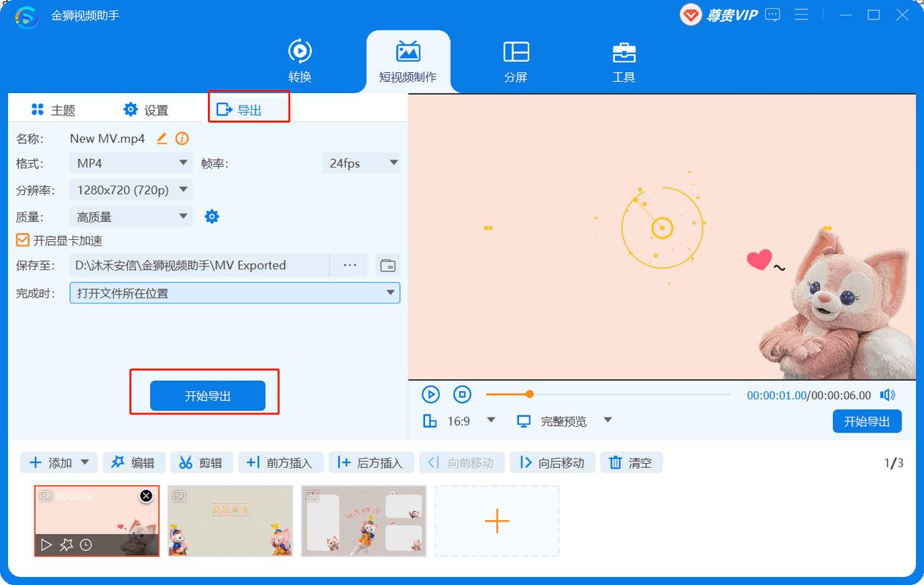Open the 格式 MP4 format dropdown

(x=131, y=163)
